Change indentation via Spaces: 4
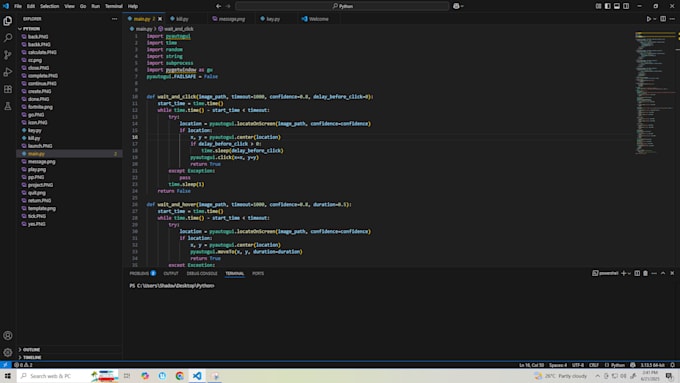This screenshot has width=680, height=383. pyautogui.click(x=558, y=365)
